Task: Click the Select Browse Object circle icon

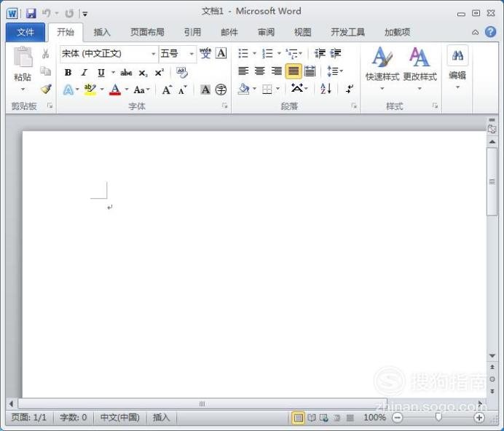Action: [x=492, y=379]
